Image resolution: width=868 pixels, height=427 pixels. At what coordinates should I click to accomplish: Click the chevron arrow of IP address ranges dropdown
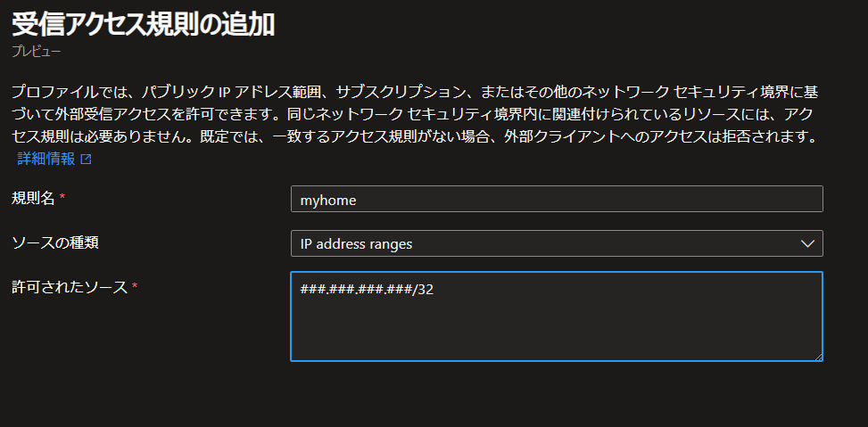tap(807, 243)
